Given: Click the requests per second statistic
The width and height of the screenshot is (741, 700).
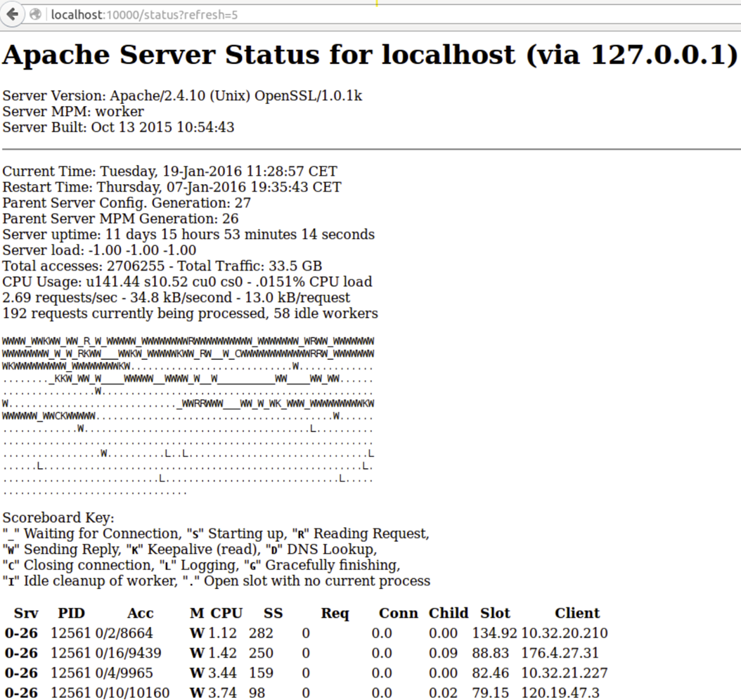Looking at the screenshot, I should (176, 297).
